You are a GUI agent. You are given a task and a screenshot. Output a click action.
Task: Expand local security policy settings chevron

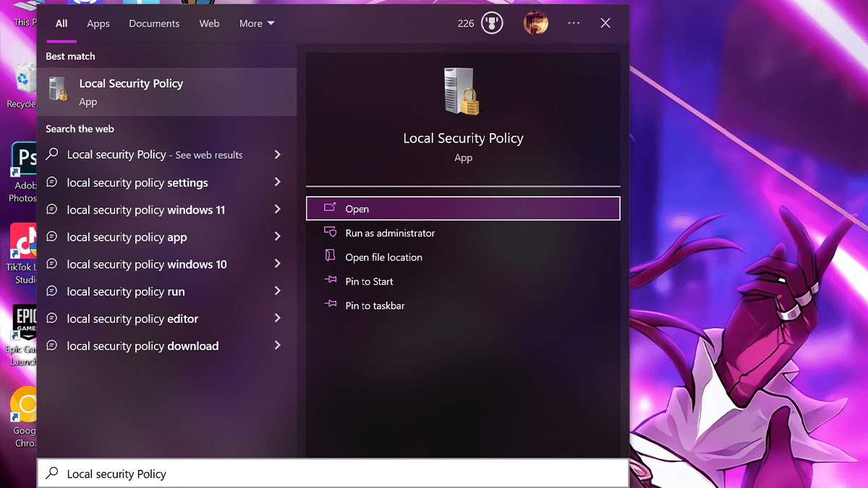tap(278, 182)
